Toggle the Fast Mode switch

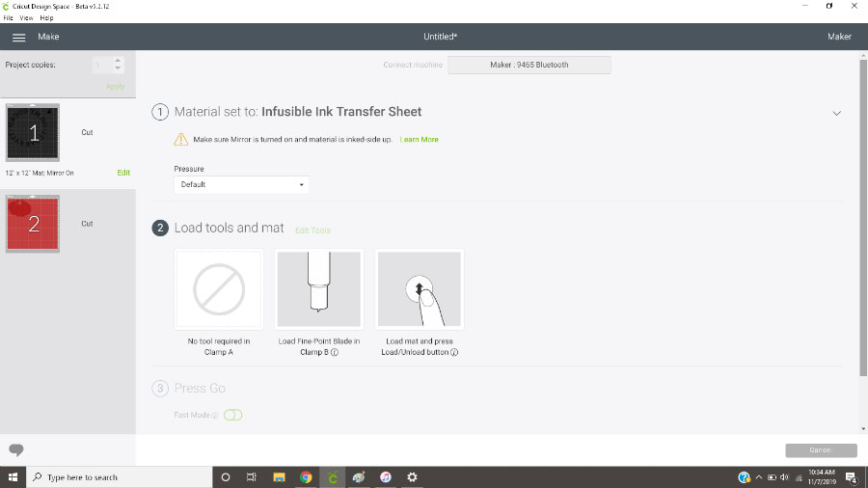coord(232,415)
